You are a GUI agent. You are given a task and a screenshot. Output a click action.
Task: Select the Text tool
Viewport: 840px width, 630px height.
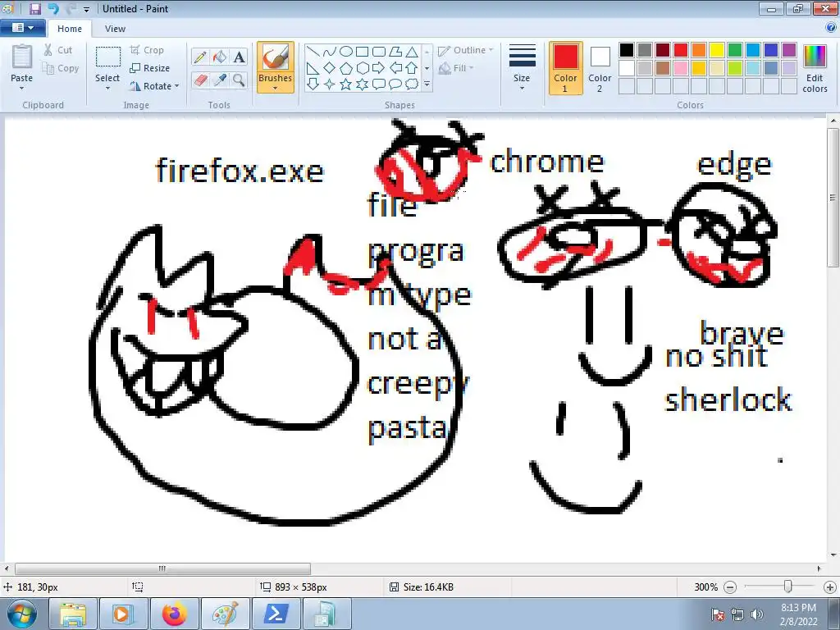point(239,57)
